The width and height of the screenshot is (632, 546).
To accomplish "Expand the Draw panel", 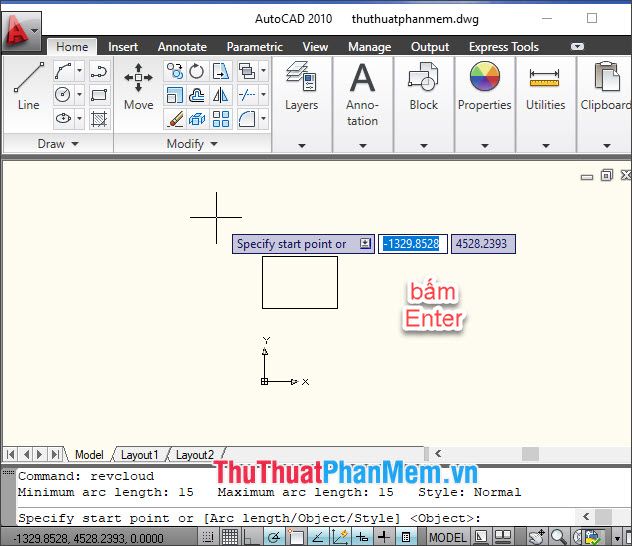I will [58, 144].
